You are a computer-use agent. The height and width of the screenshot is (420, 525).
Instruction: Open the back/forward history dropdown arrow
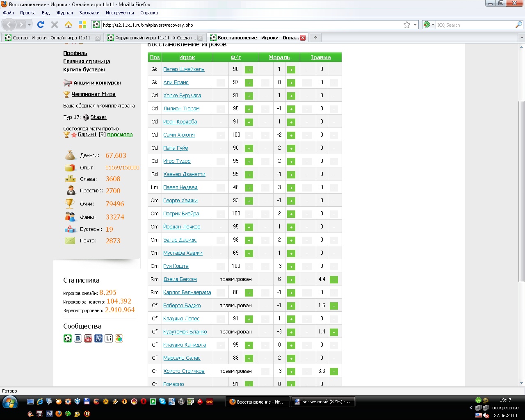click(x=29, y=25)
